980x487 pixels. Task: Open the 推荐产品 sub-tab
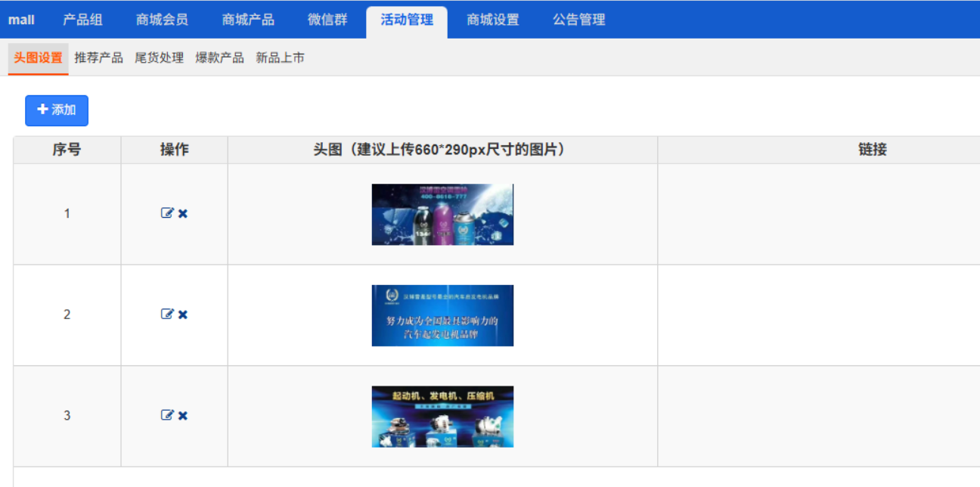[98, 58]
